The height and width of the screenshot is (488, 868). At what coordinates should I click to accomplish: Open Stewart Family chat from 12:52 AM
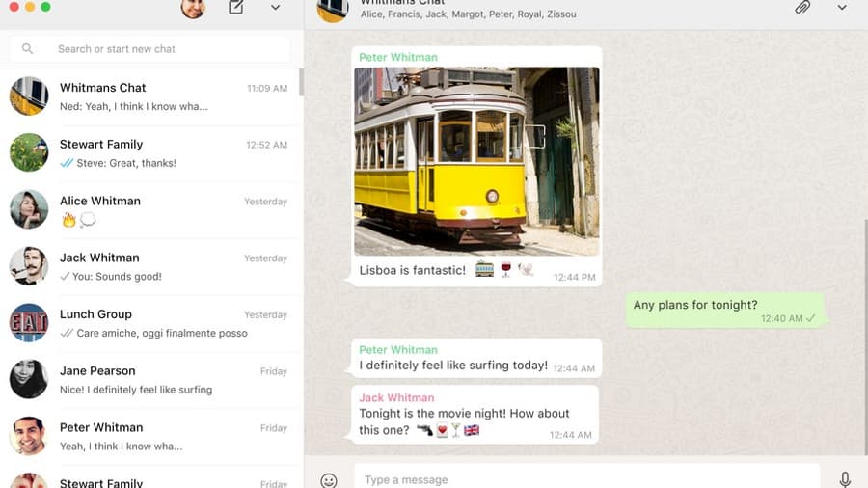click(150, 153)
